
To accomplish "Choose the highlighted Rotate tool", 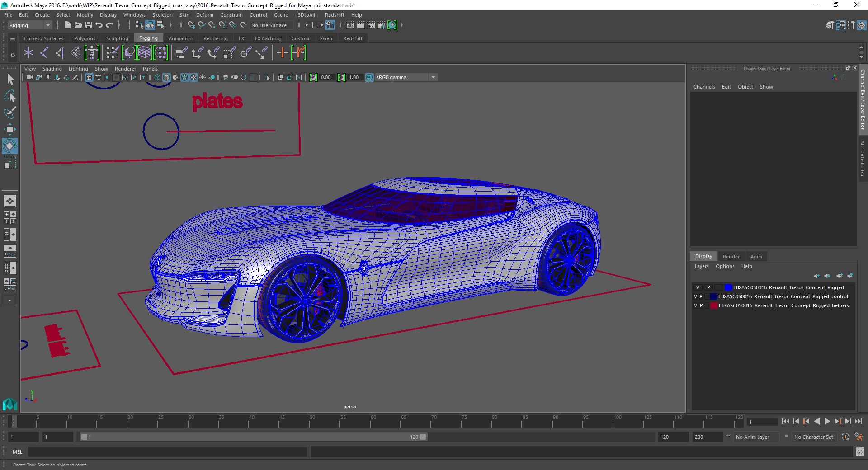I will pos(10,146).
